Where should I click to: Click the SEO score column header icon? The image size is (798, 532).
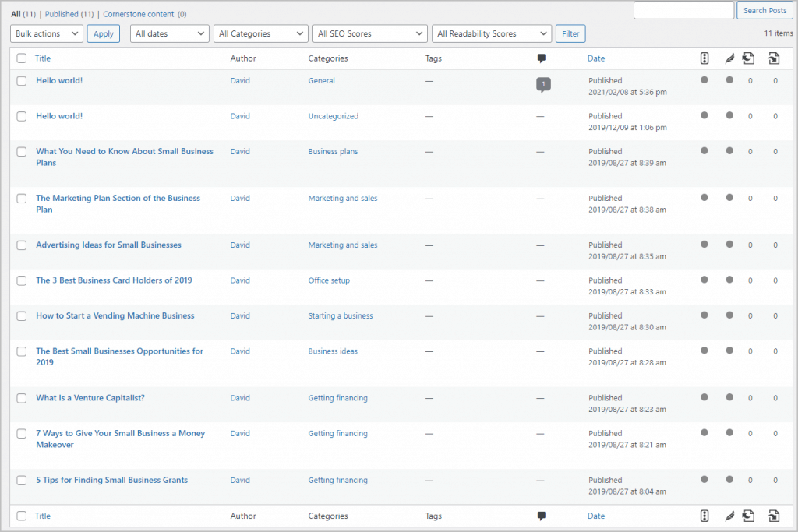coord(704,58)
